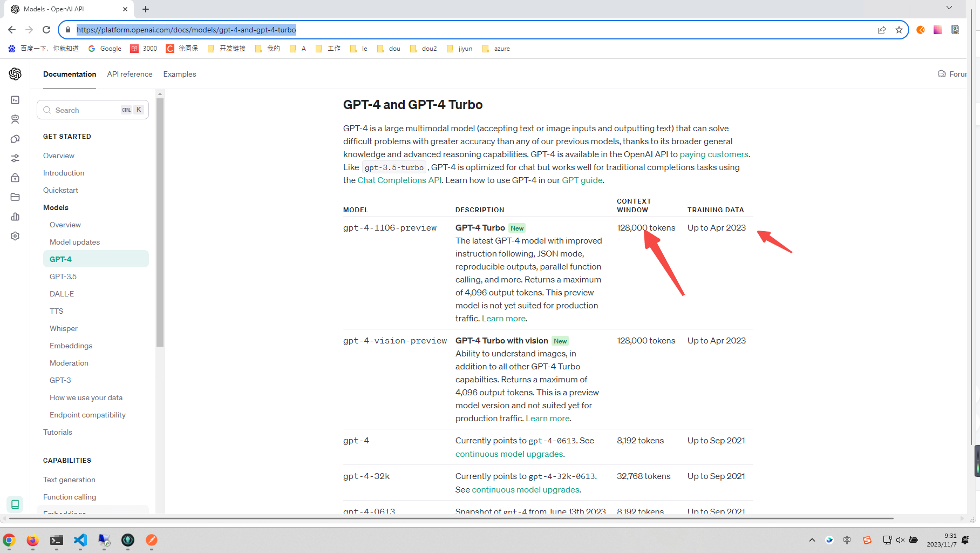Follow the paying customers link
Viewport: 980px width, 553px height.
(714, 154)
